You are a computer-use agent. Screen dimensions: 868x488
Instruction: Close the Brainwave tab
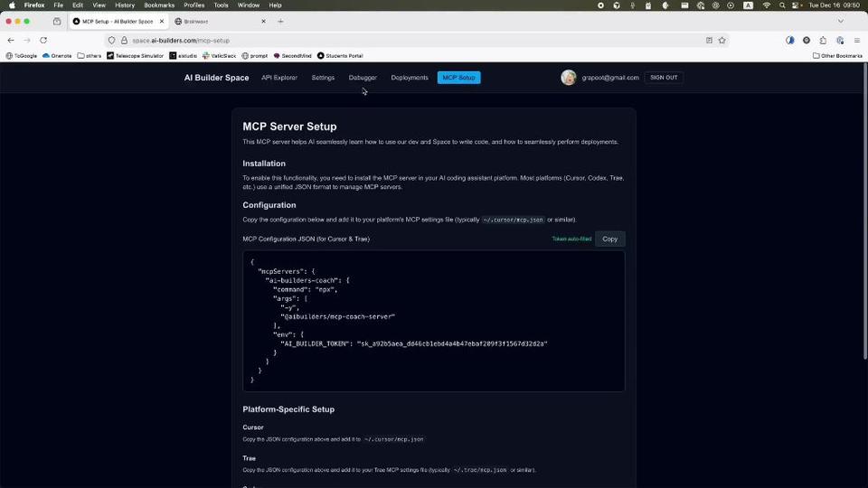pos(263,22)
